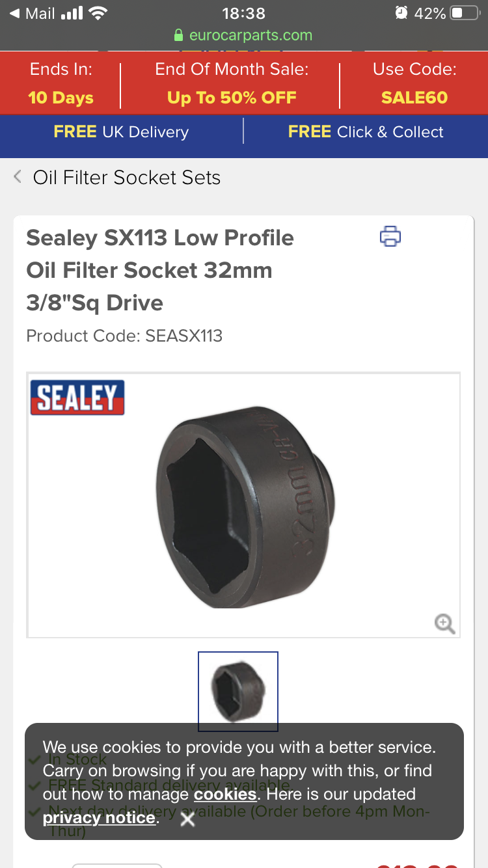The image size is (488, 868).
Task: Tap the FREE Click & Collect banner
Action: point(366,132)
